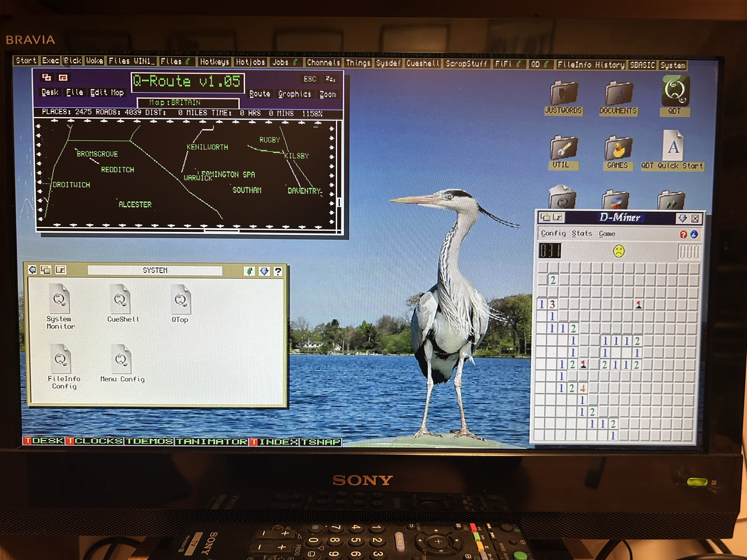
Task: Open the Desk menu in Q-Route
Action: coord(50,92)
